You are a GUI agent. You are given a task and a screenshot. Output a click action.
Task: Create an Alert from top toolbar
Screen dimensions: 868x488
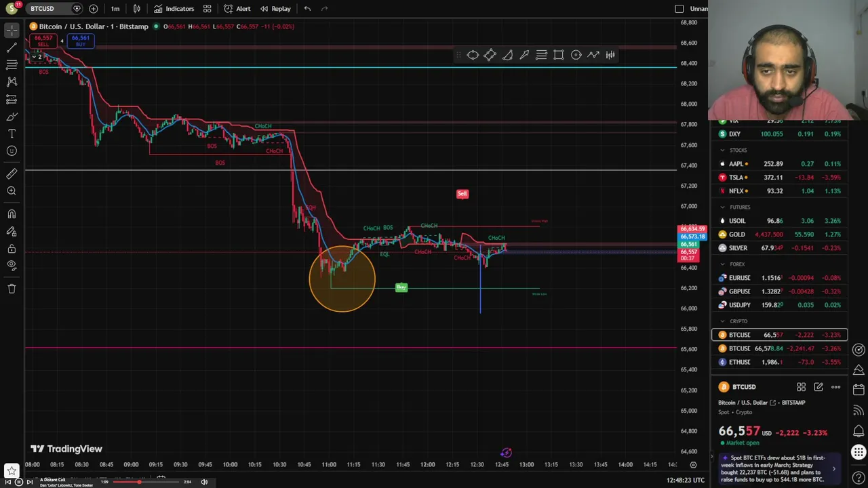pos(237,9)
